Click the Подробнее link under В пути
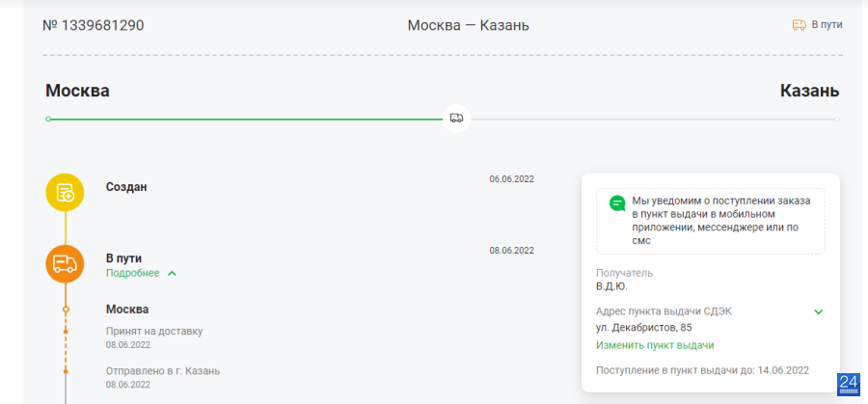The image size is (868, 404). pos(132,273)
